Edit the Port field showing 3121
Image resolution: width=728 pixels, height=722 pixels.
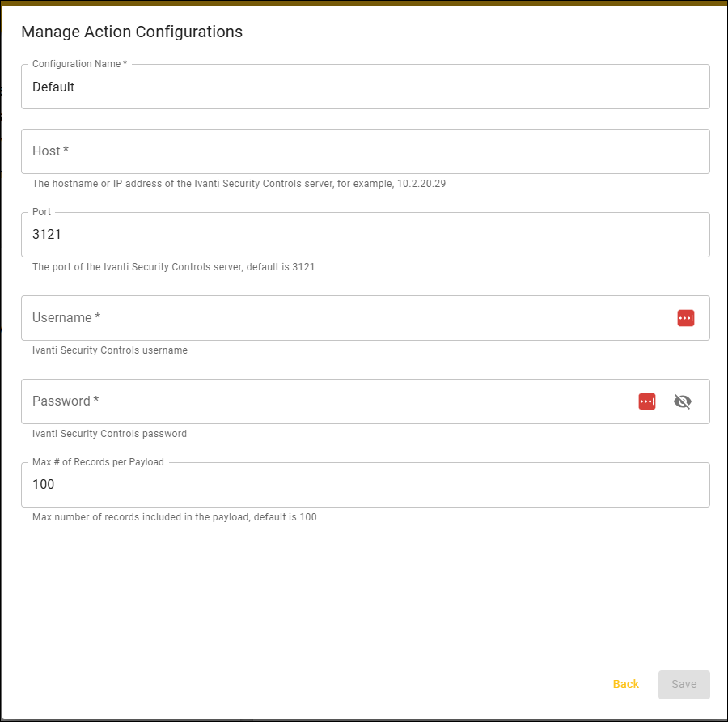366,235
